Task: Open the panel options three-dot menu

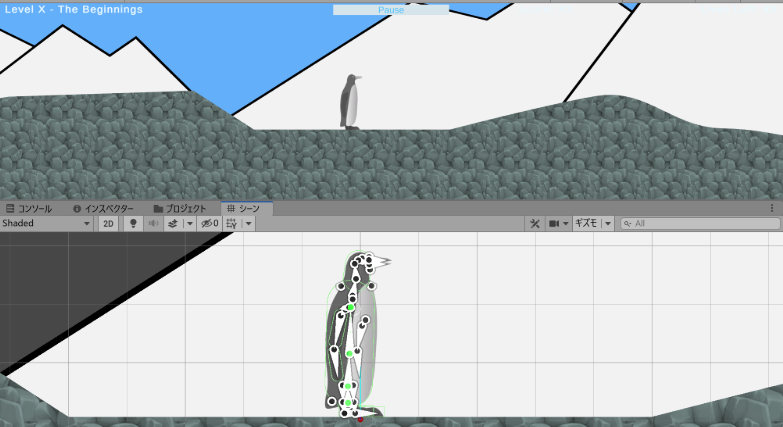Action: 772,208
